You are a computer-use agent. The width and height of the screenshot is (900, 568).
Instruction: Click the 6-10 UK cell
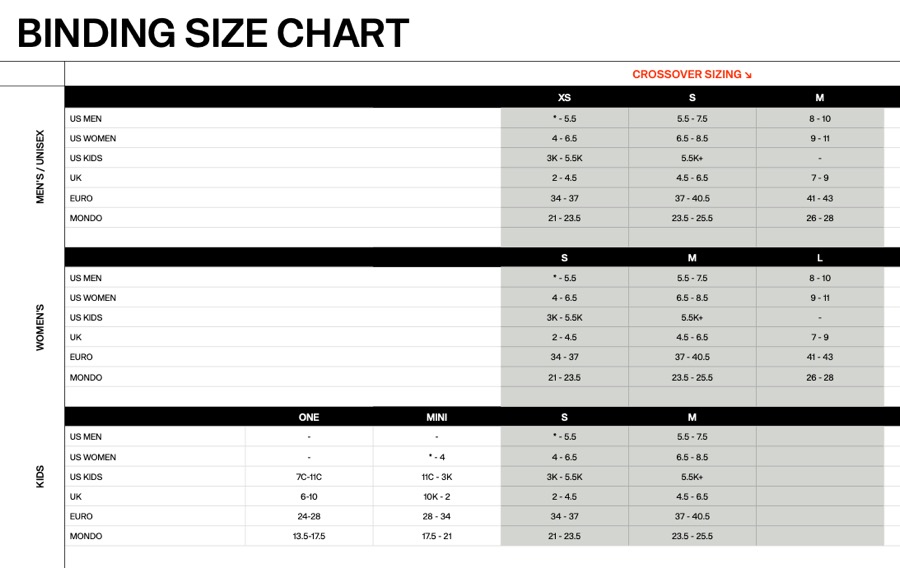pos(309,497)
